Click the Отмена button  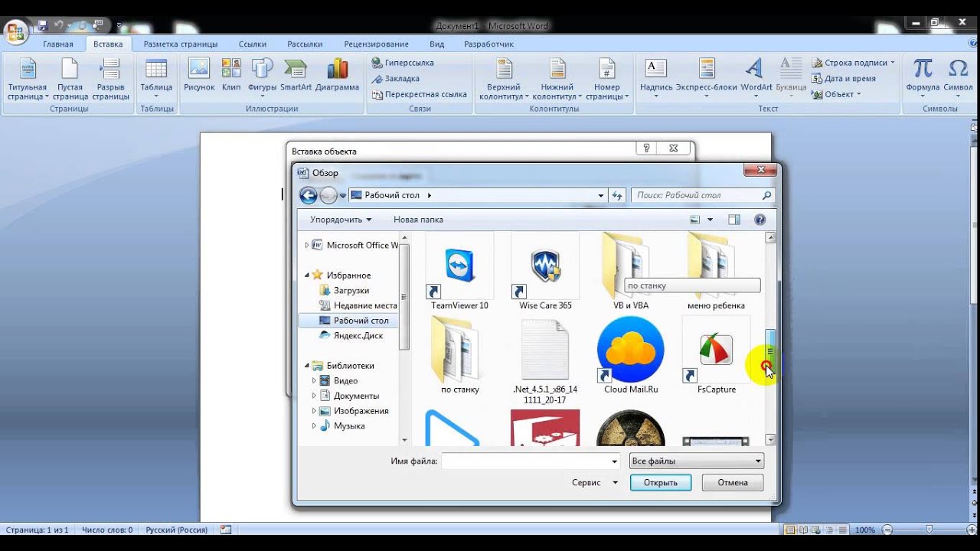[x=733, y=483]
